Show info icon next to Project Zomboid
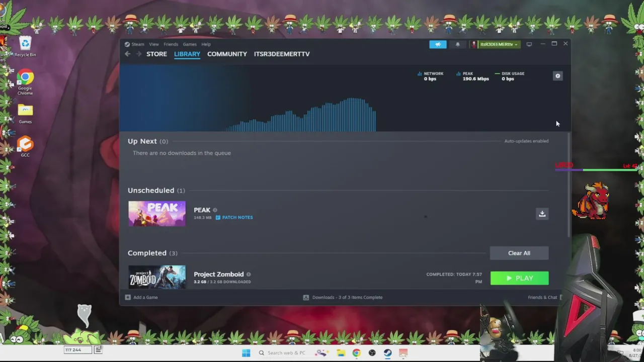Viewport: 644px width, 362px height. [249, 275]
